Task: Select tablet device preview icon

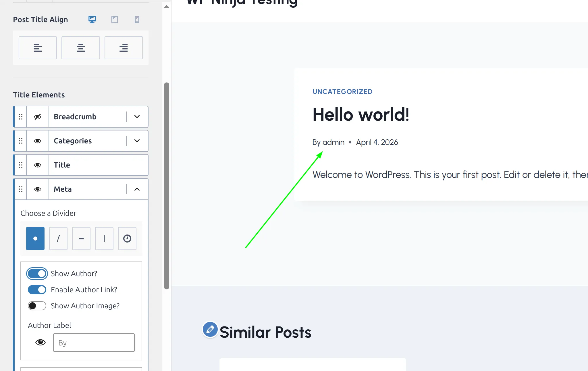Action: 115,20
